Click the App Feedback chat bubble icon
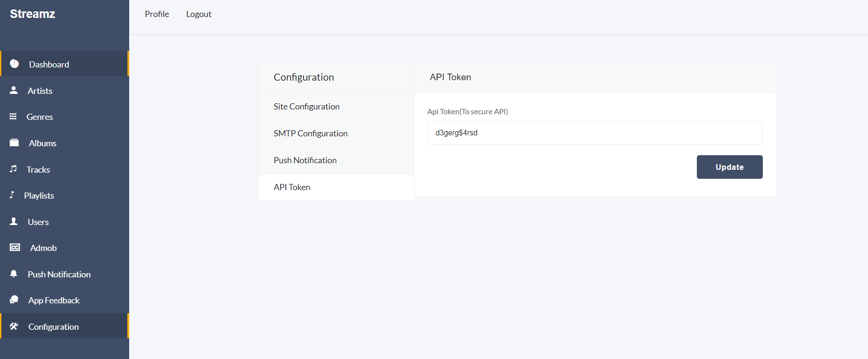Image resolution: width=868 pixels, height=359 pixels. 14,300
